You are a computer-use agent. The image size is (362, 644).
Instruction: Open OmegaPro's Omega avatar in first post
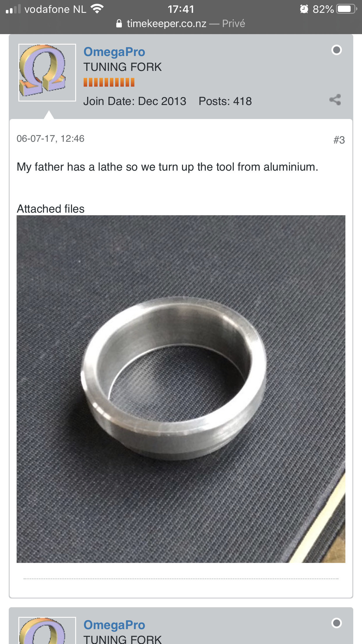click(x=47, y=73)
